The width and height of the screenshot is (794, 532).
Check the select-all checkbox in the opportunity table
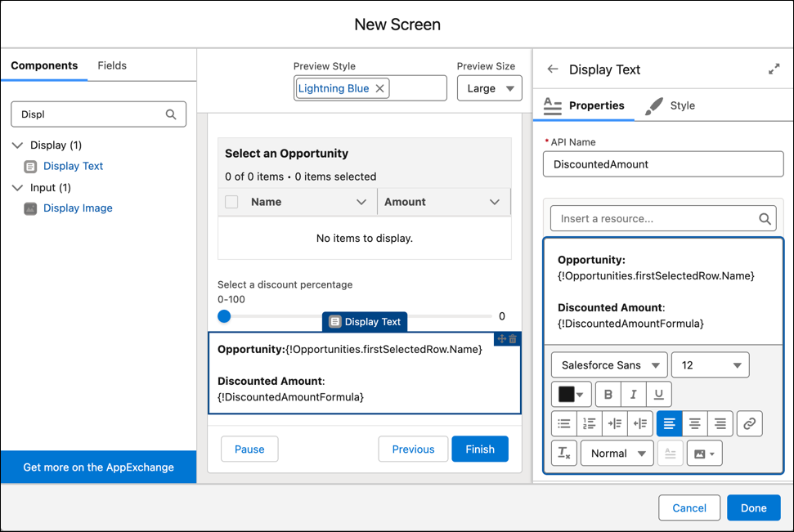tap(231, 202)
